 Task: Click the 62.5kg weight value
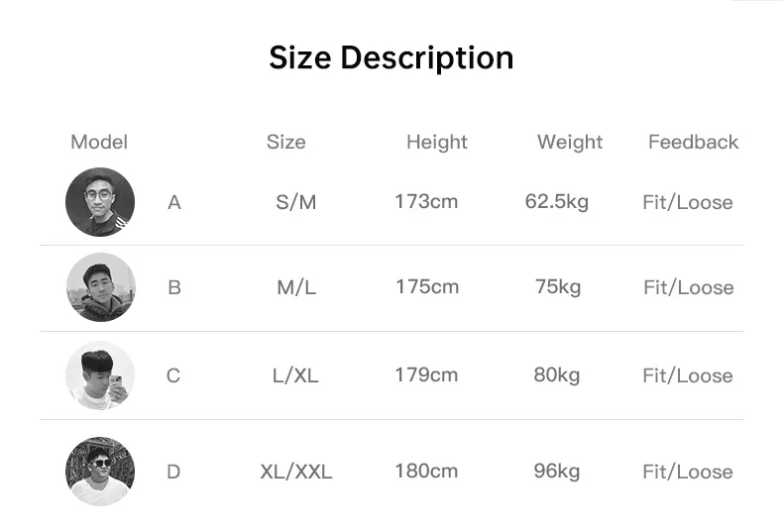tap(556, 202)
